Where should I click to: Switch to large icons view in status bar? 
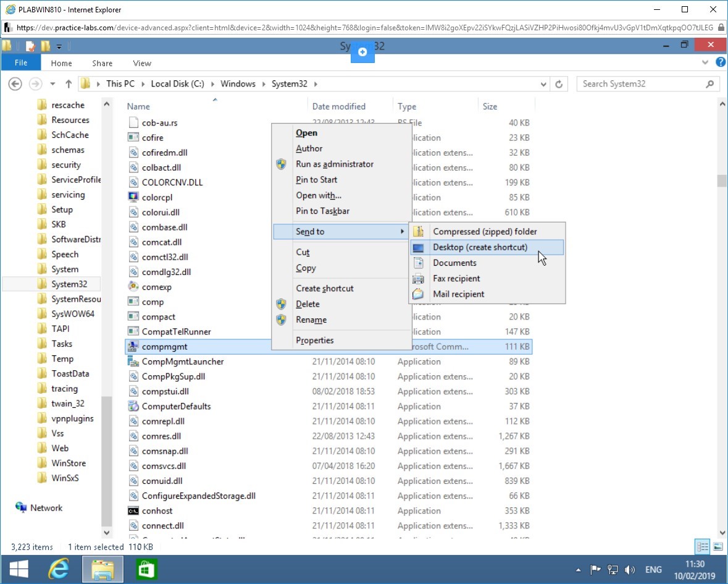point(718,546)
